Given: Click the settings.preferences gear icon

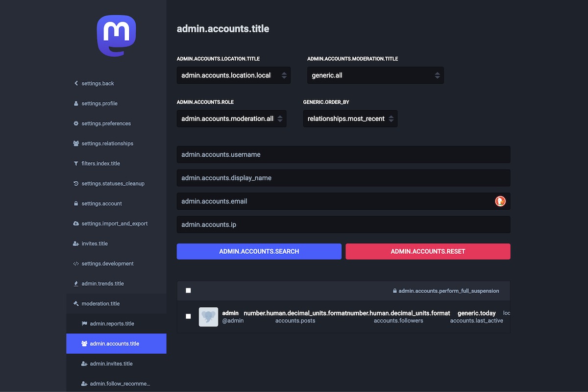Looking at the screenshot, I should 76,123.
